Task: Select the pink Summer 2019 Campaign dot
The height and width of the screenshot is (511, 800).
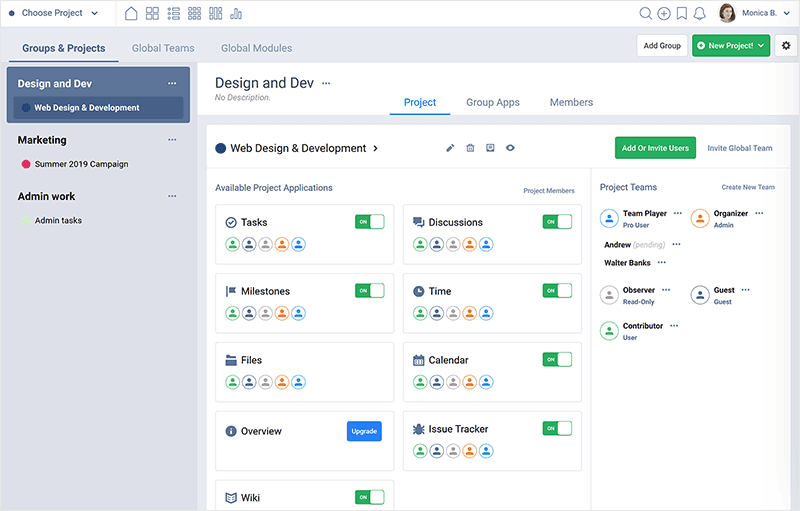Action: [x=26, y=164]
